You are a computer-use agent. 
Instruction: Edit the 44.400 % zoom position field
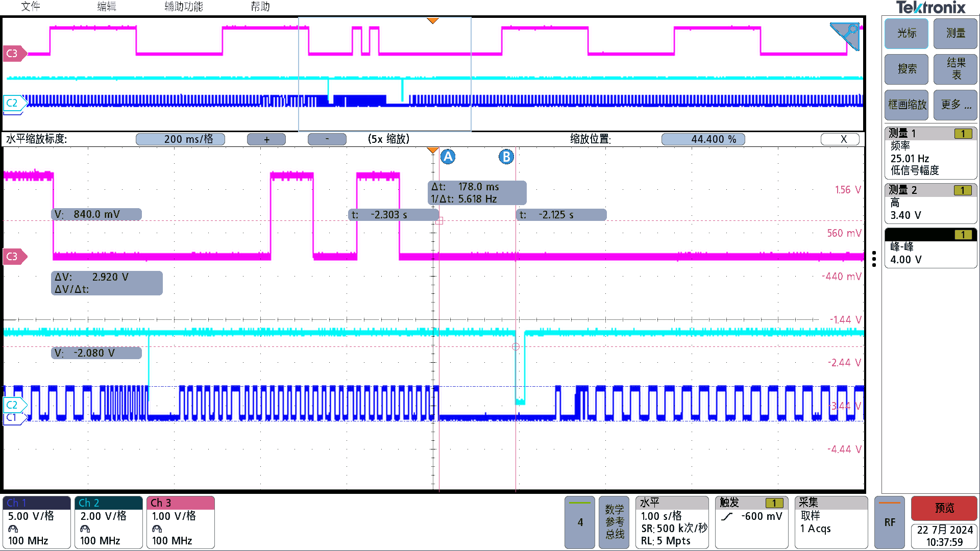click(x=703, y=139)
